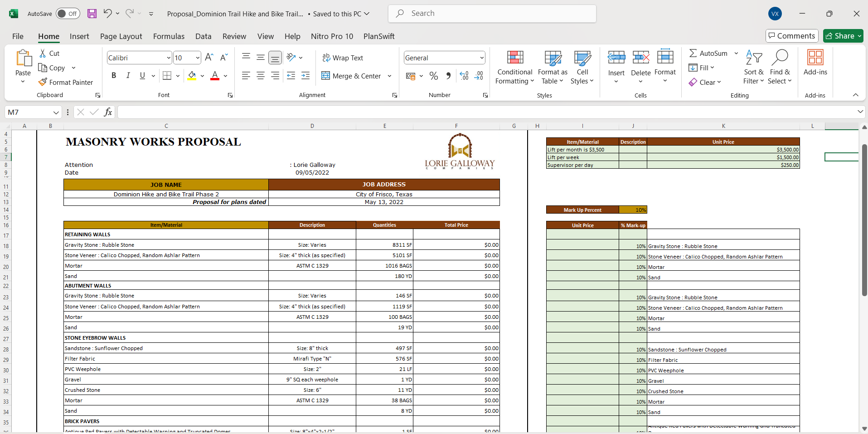This screenshot has width=868, height=434.
Task: Align text to middle icon
Action: 261,57
